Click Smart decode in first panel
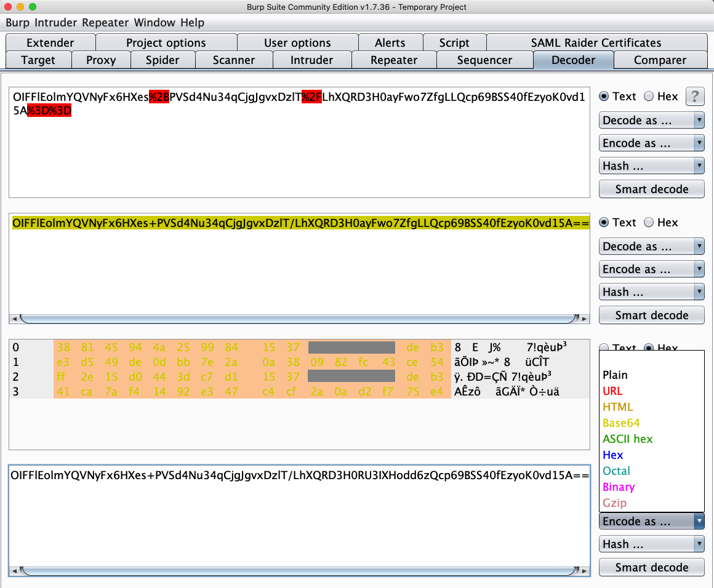714x588 pixels. tap(651, 189)
